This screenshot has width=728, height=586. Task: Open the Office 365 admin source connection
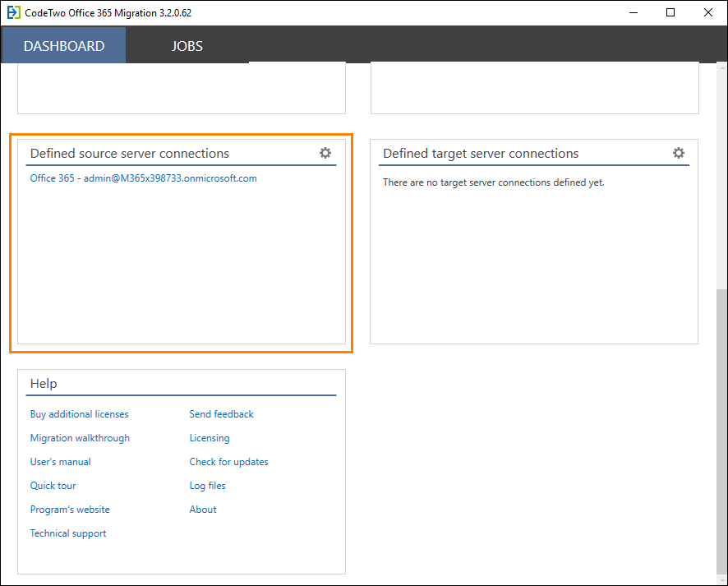[144, 178]
